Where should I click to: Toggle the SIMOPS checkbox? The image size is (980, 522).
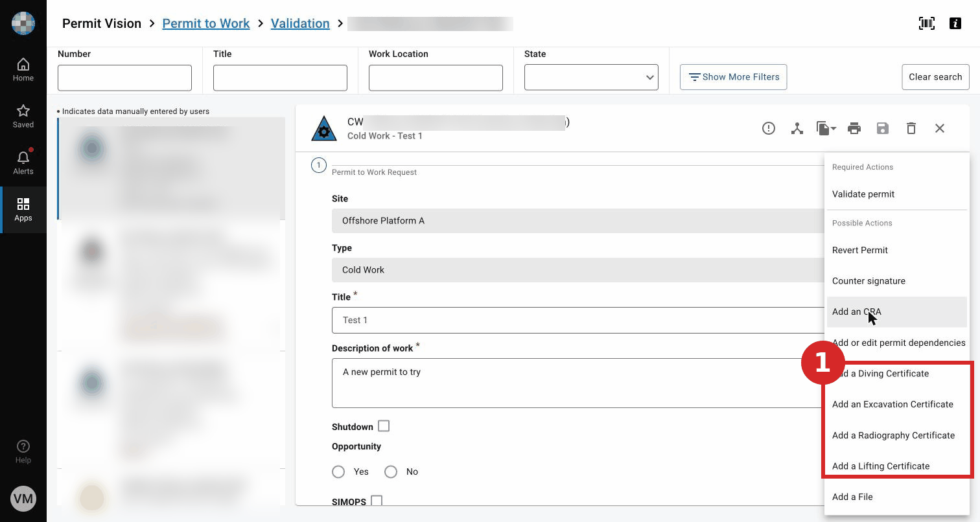377,501
